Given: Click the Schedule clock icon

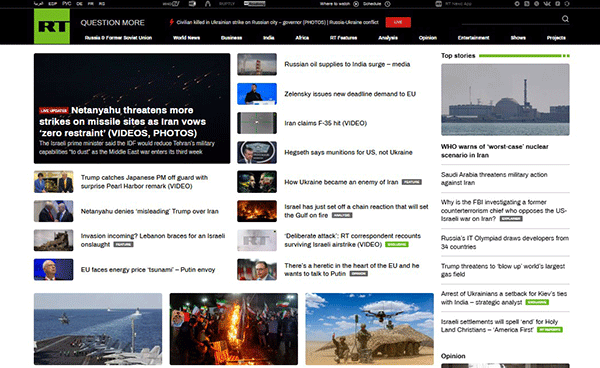Looking at the screenshot, I should pos(388,4).
